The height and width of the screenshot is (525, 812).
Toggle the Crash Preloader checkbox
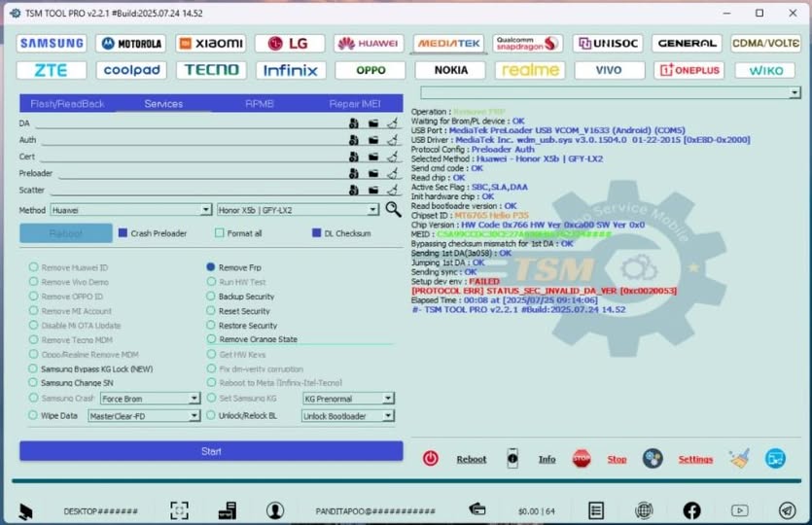tap(123, 233)
